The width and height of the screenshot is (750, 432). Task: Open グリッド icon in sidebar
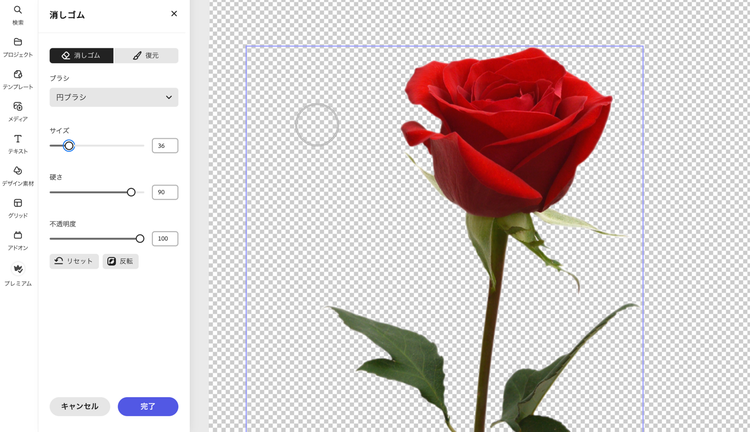18,203
